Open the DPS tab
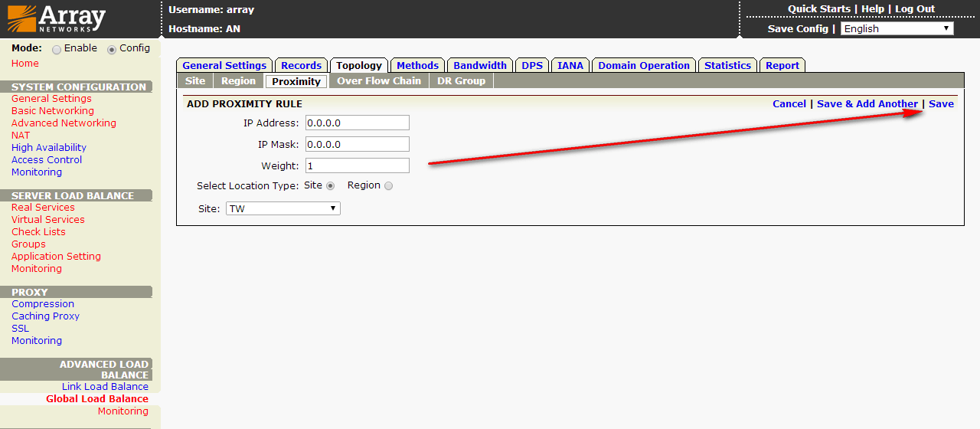Viewport: 980px width, 429px height. 532,65
